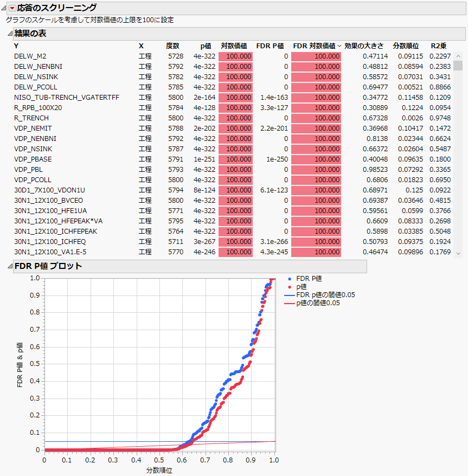Sort results by clicking the p値 column header
This screenshot has width=468, height=476.
coord(206,46)
